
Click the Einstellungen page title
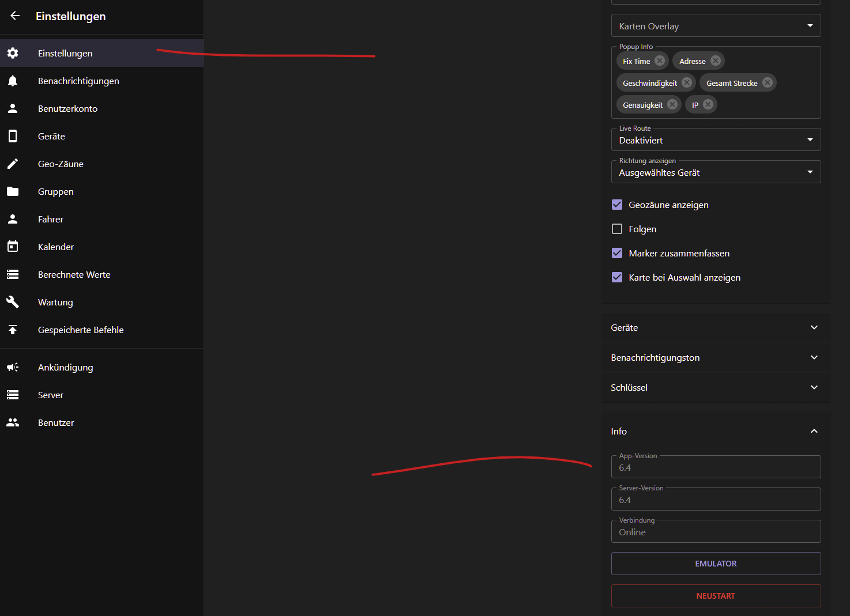tap(70, 16)
